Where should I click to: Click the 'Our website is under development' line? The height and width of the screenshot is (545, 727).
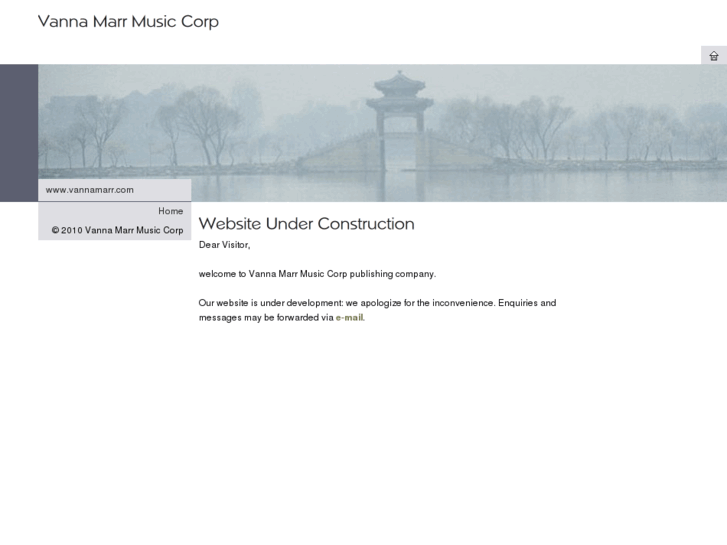pyautogui.click(x=377, y=303)
